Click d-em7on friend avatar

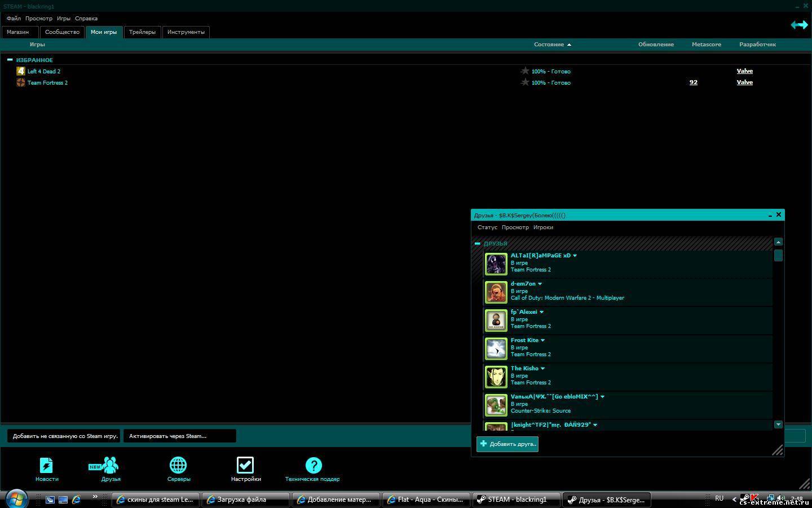pos(496,292)
